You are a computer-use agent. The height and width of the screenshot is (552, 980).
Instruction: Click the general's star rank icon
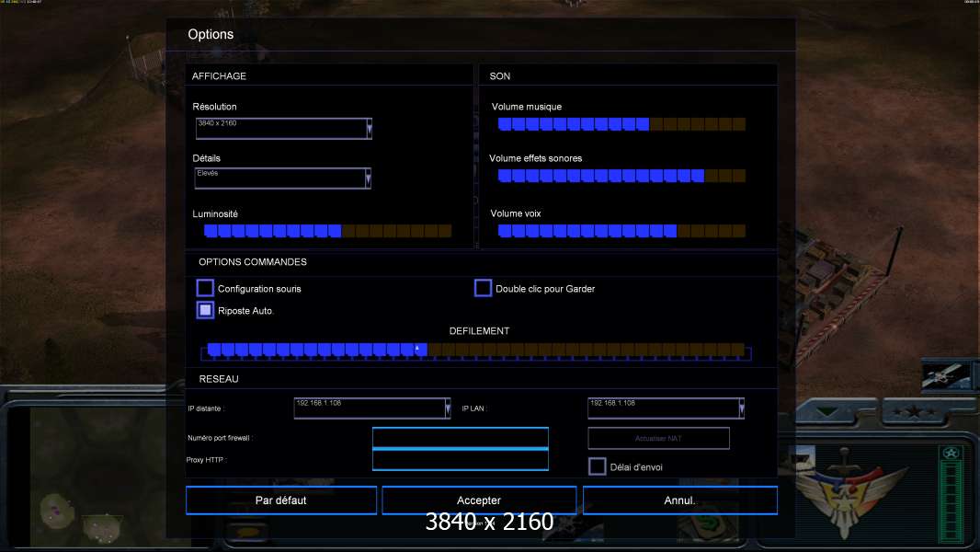pyautogui.click(x=915, y=412)
